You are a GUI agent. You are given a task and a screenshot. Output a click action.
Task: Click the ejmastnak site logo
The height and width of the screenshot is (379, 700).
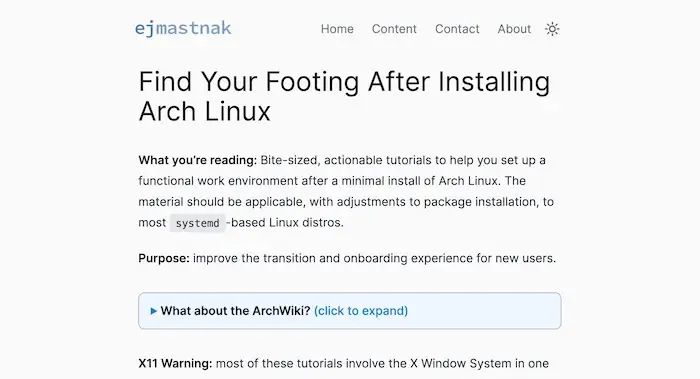[183, 29]
